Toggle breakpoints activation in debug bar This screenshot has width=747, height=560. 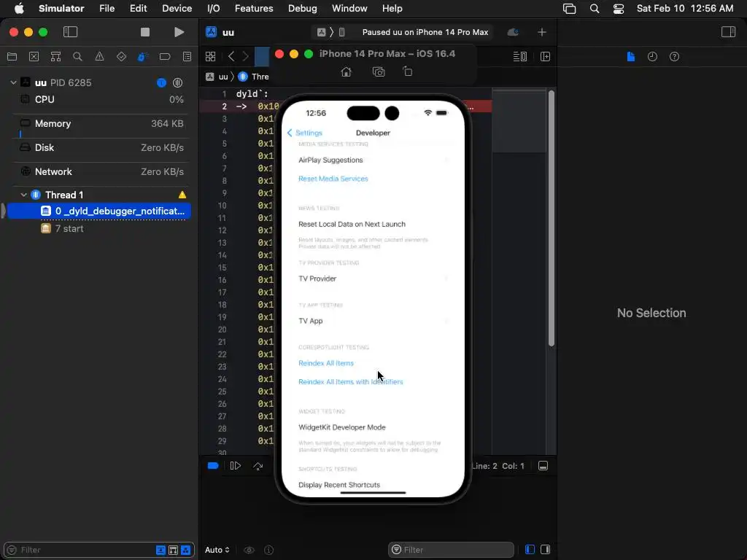pos(213,466)
